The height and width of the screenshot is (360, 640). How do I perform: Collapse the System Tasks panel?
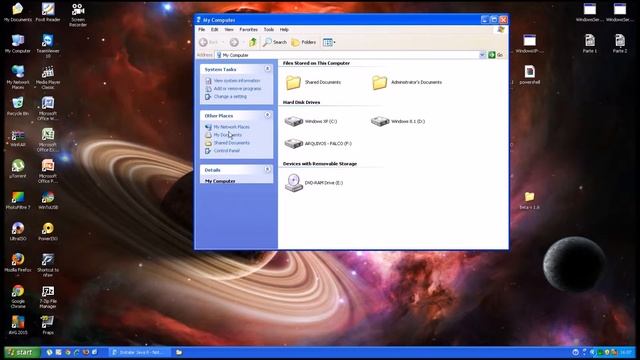(267, 69)
